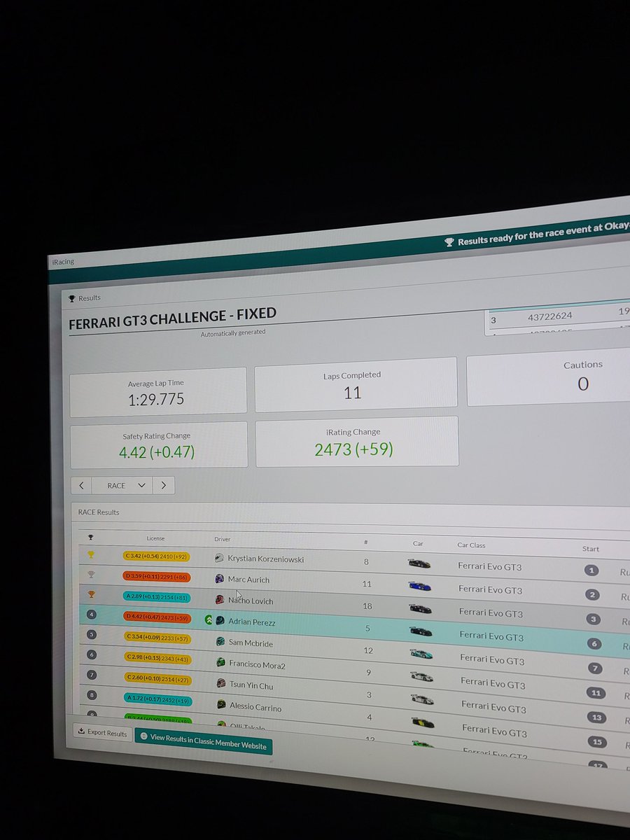The height and width of the screenshot is (840, 630).
Task: Click Nacho Lovich's helmet icon
Action: pyautogui.click(x=220, y=599)
